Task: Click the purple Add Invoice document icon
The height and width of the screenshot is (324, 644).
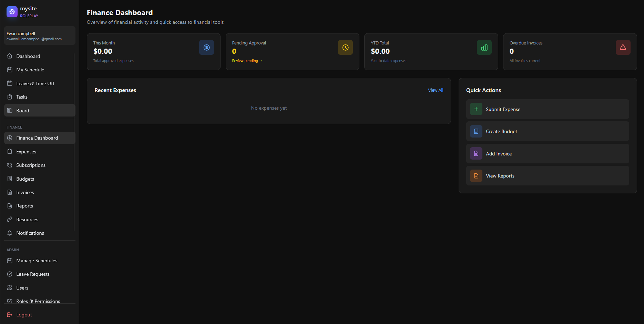Action: pyautogui.click(x=476, y=154)
